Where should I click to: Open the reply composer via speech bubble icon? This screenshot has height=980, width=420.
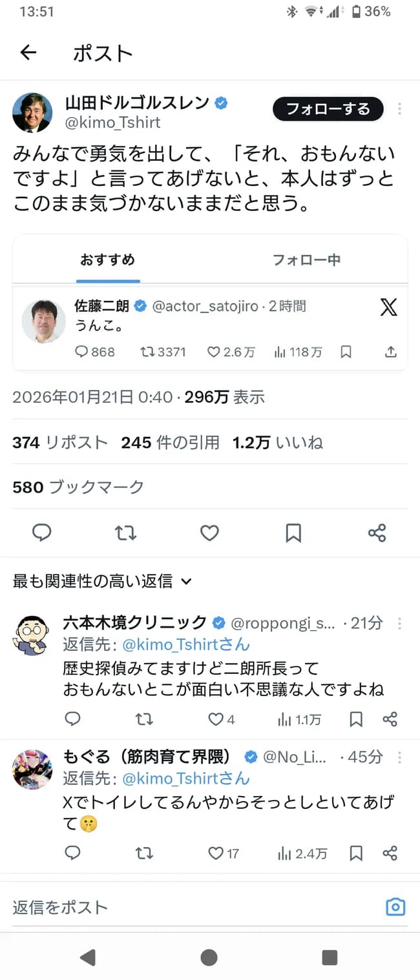[x=41, y=533]
